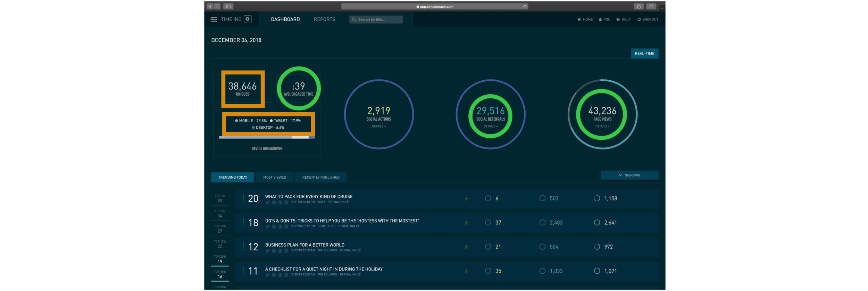The height and width of the screenshot is (291, 868).
Task: Click the :39 AVG. ENGAGED TIME metric
Action: [x=298, y=89]
